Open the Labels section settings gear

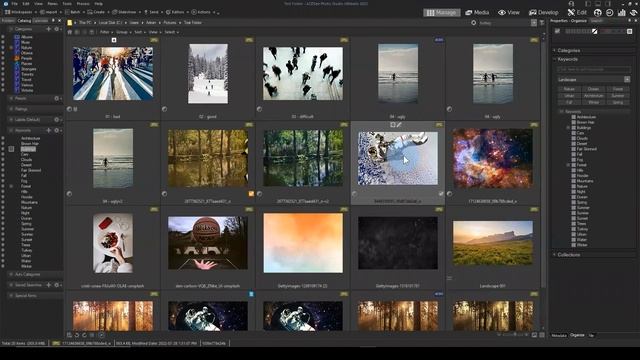[x=57, y=120]
